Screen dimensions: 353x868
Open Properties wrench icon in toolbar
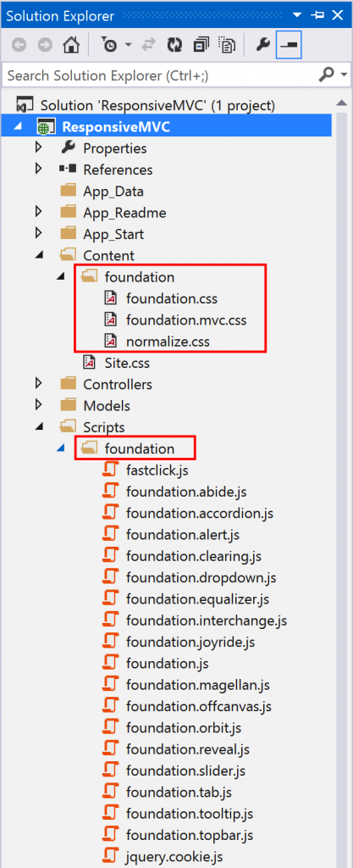(262, 46)
